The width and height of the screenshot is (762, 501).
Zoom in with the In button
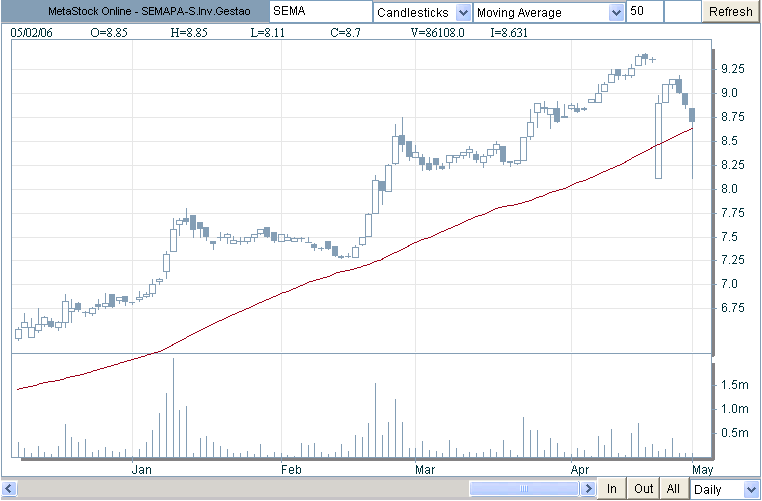(x=611, y=488)
